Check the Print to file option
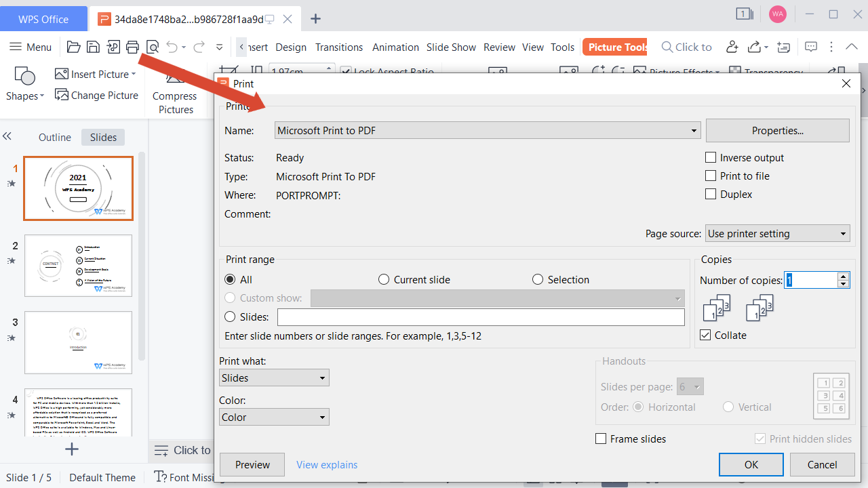The width and height of the screenshot is (868, 488). tap(711, 176)
